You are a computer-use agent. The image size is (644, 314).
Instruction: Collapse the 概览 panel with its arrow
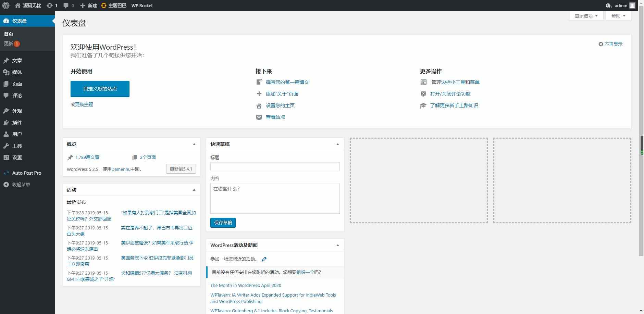pos(194,144)
